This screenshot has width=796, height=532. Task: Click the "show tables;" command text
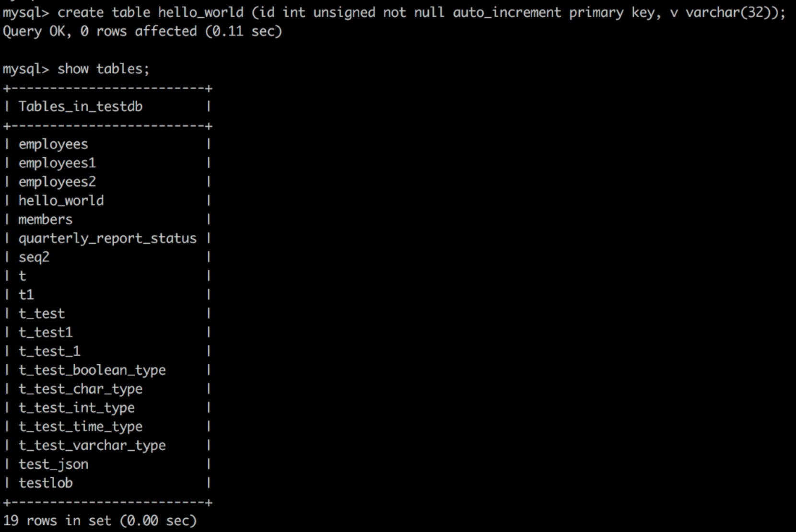coord(103,69)
